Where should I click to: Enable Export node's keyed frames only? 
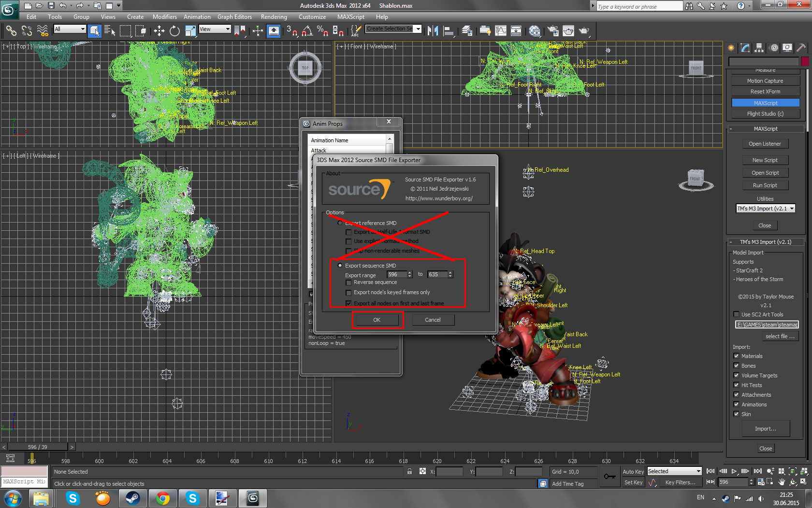[348, 293]
